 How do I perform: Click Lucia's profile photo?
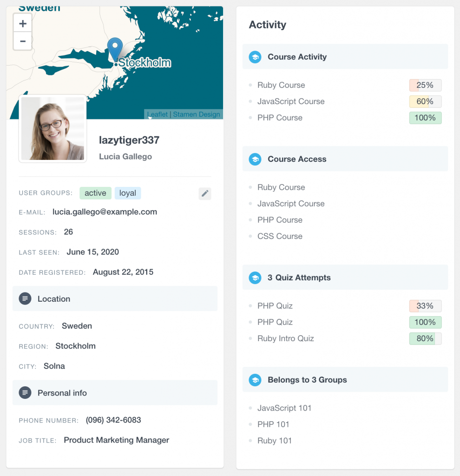point(53,129)
